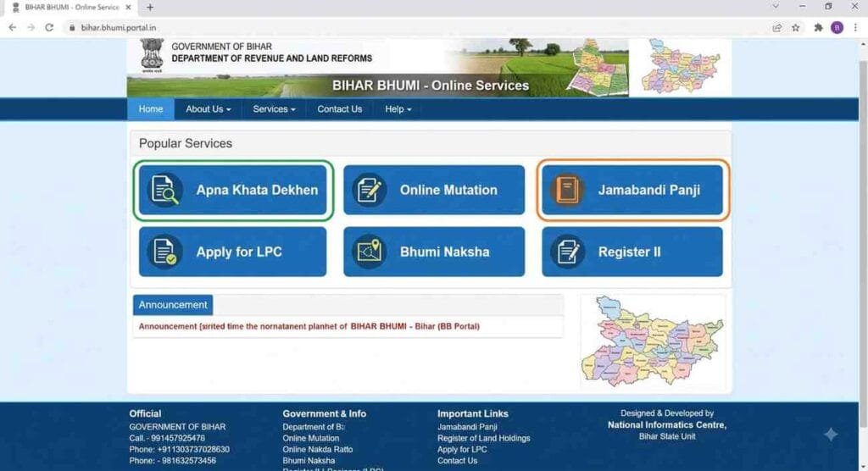This screenshot has height=471, width=868.
Task: Open footer Register of Land Holdings link
Action: pyautogui.click(x=483, y=438)
